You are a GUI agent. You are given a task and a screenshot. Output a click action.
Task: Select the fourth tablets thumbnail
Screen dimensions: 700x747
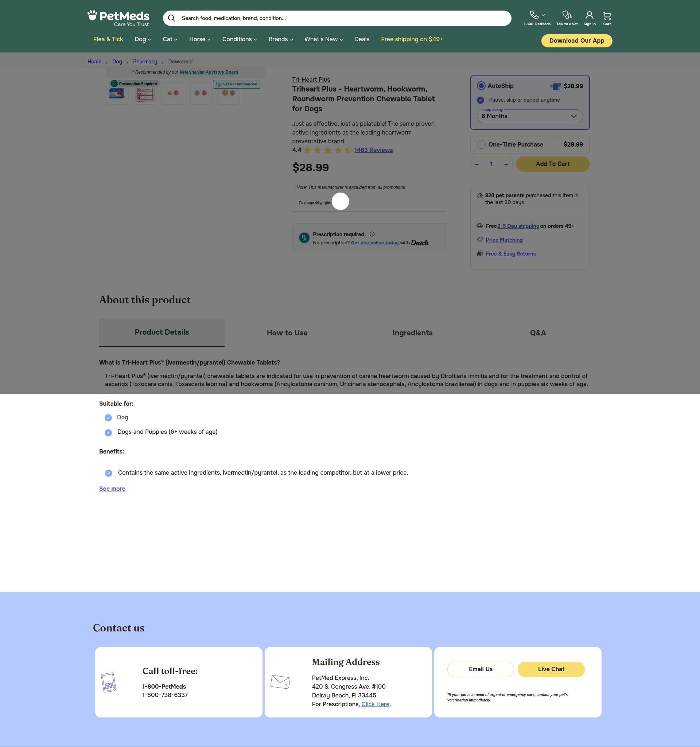pos(201,93)
